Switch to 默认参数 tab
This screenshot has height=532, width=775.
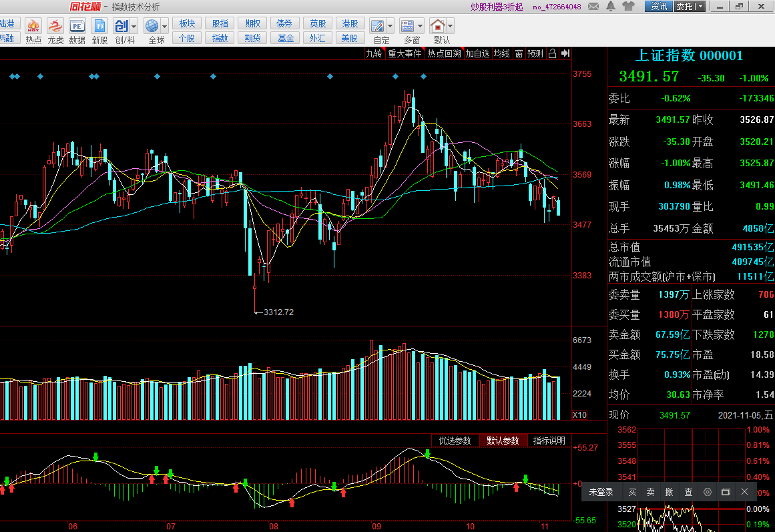click(x=503, y=441)
